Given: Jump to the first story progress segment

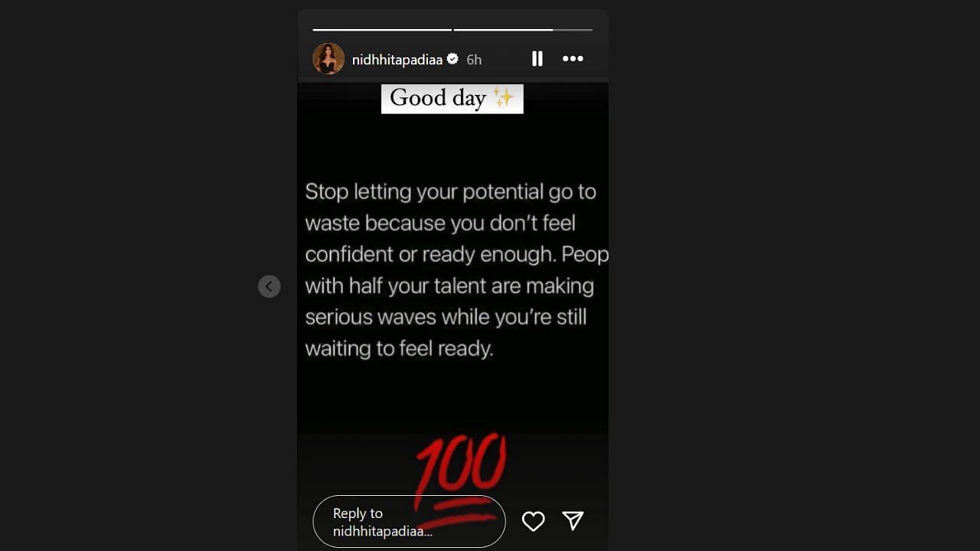Looking at the screenshot, I should (382, 30).
